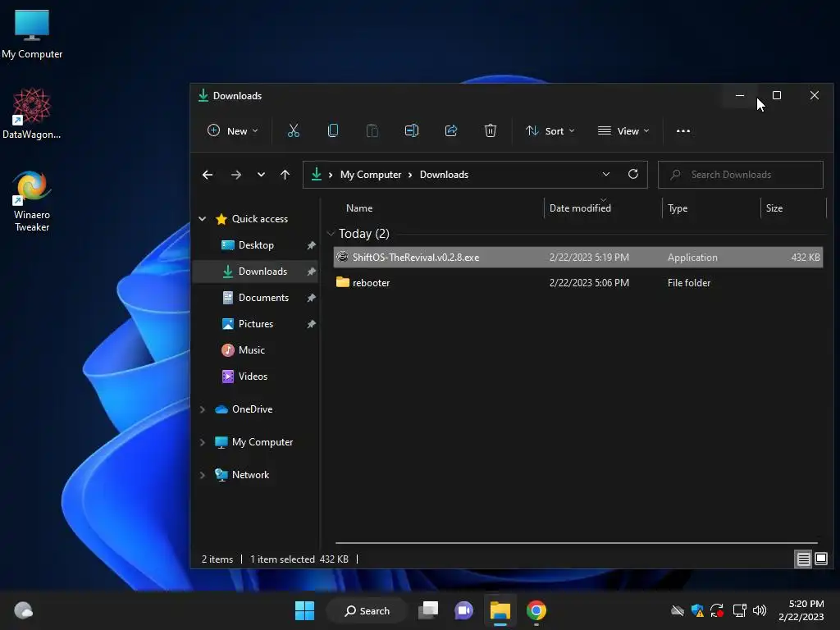Unpin Pictures using its pin icon
840x630 pixels.
311,324
